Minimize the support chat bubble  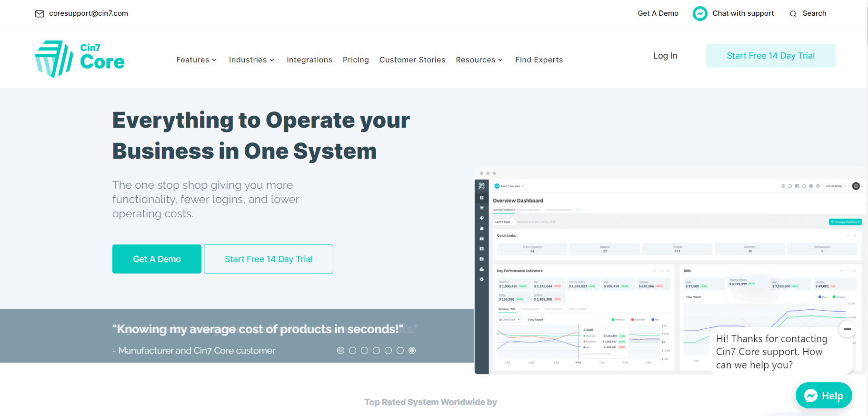[x=848, y=329]
